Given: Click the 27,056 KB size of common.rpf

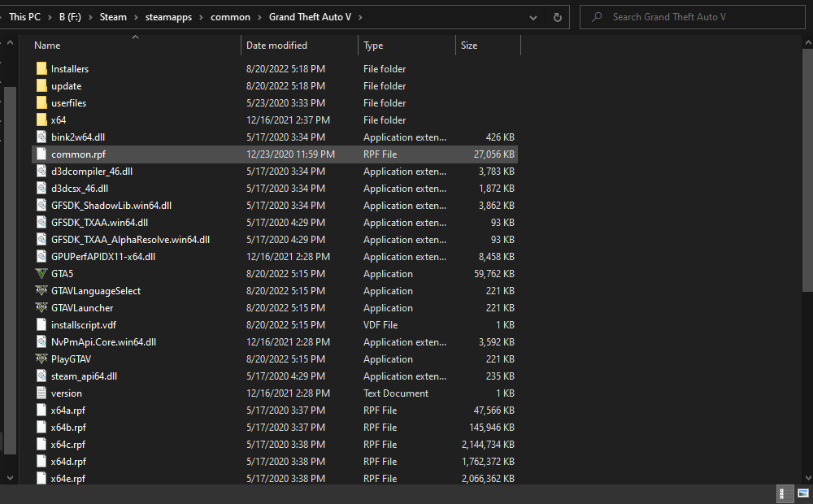Looking at the screenshot, I should [494, 154].
